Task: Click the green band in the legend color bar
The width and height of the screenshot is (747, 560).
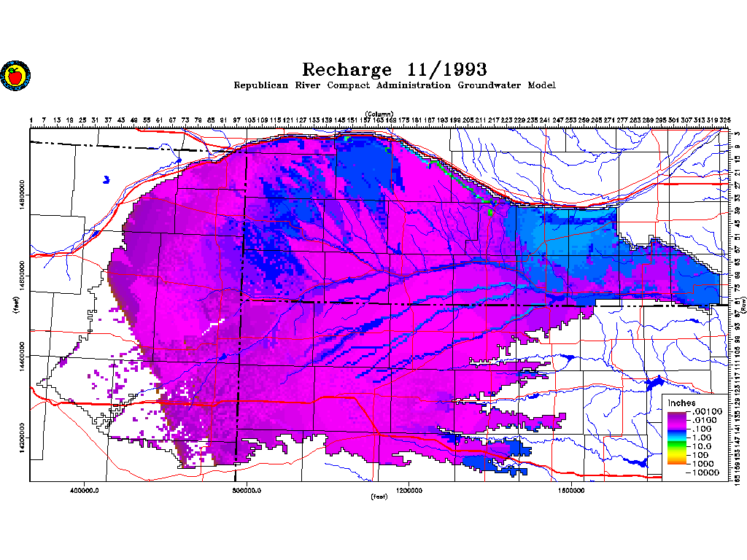Action: [x=677, y=445]
